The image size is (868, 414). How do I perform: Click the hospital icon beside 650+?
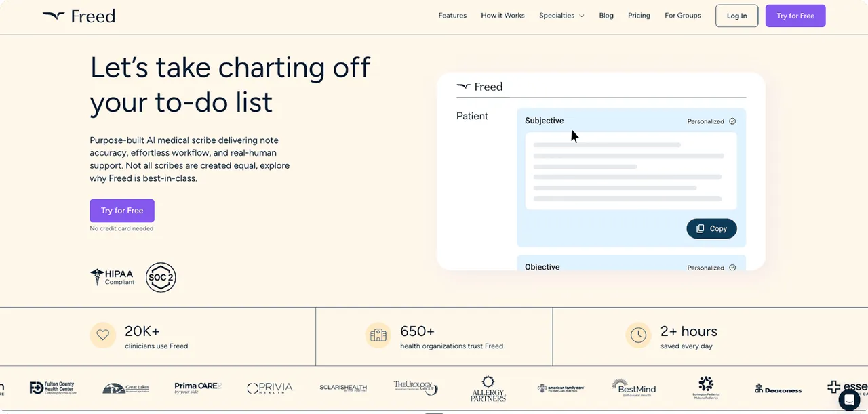378,335
